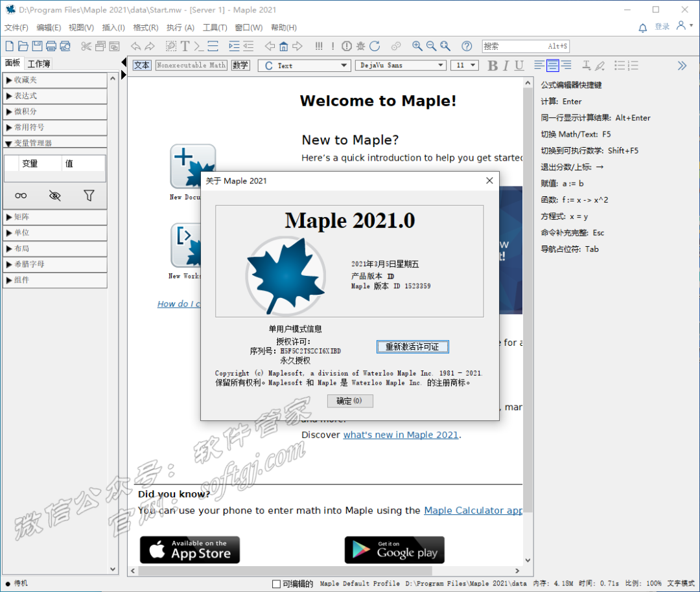Collapse the side panel with the left arrow
The width and height of the screenshot is (700, 592).
[124, 62]
